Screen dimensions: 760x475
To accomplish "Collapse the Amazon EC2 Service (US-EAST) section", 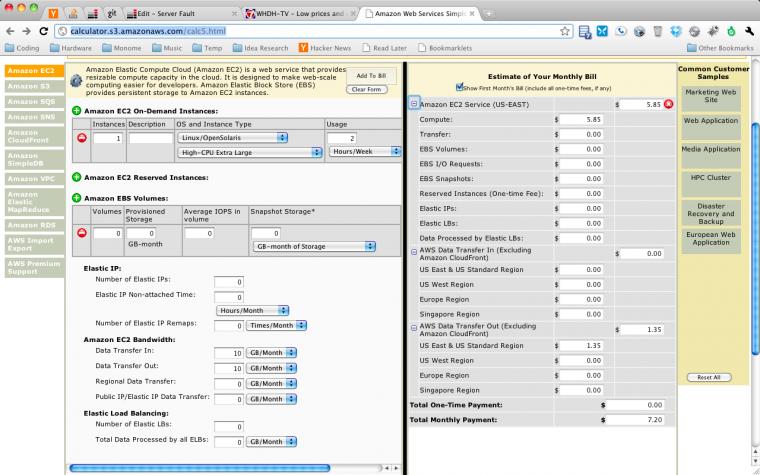I will pos(414,104).
